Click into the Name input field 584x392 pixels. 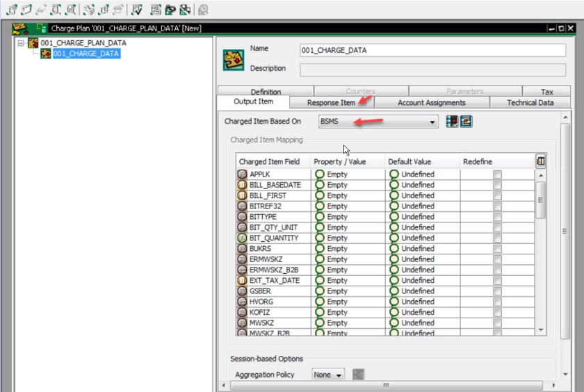pyautogui.click(x=432, y=50)
